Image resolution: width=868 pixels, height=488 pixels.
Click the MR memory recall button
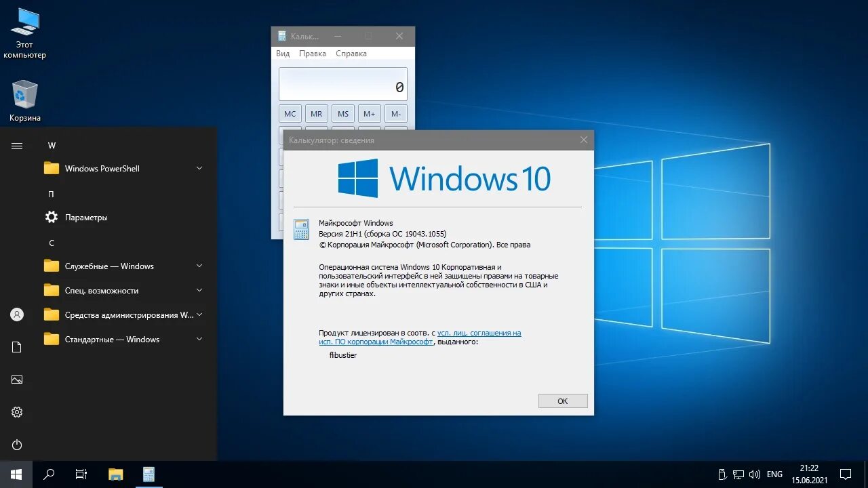click(317, 114)
